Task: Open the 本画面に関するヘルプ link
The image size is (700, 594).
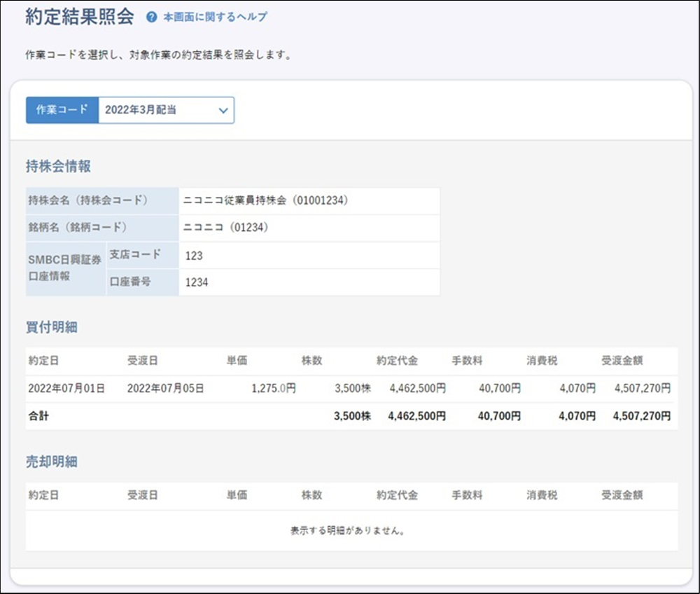Action: 215,18
